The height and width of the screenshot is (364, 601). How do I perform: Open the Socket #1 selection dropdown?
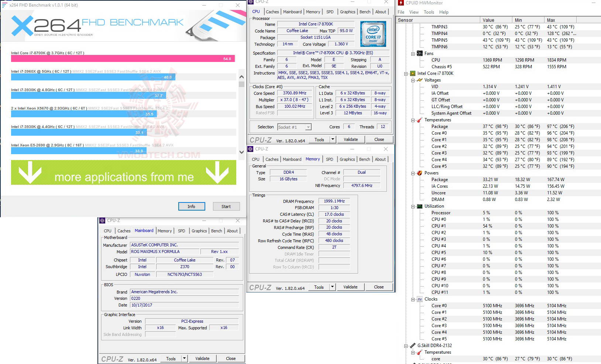(308, 127)
